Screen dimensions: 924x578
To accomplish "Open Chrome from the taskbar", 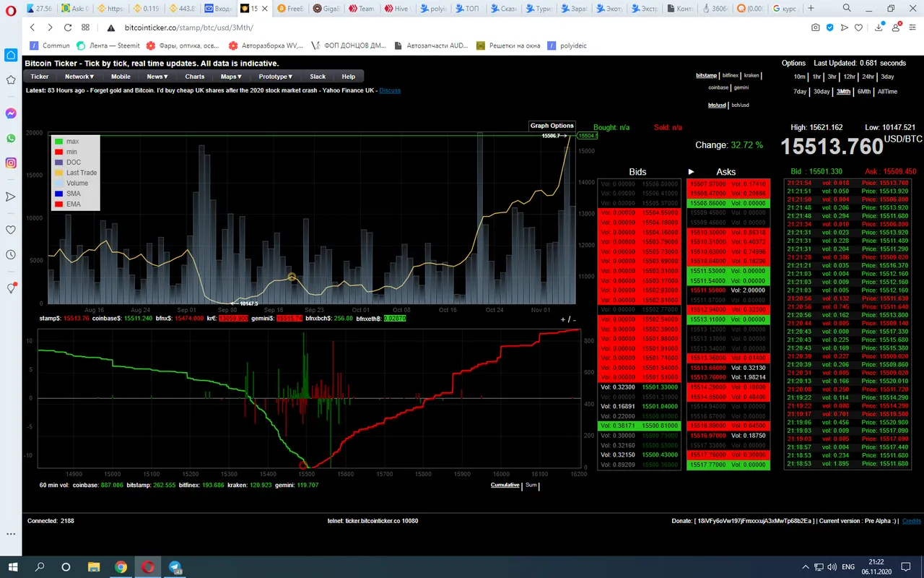I will (x=121, y=566).
